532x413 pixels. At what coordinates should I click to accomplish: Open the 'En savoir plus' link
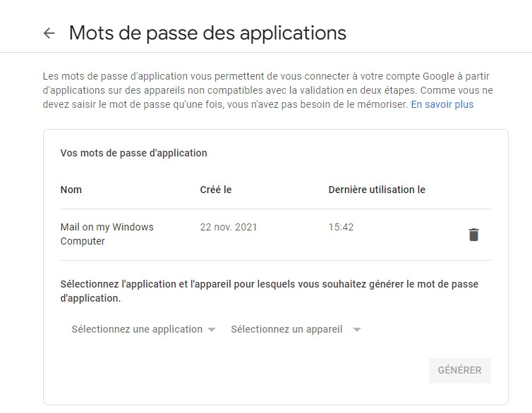click(x=442, y=104)
